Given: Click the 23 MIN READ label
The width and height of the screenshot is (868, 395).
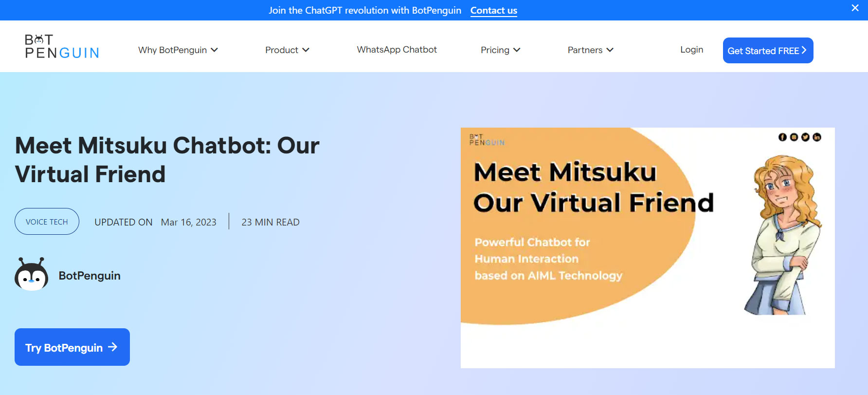Looking at the screenshot, I should 271,222.
